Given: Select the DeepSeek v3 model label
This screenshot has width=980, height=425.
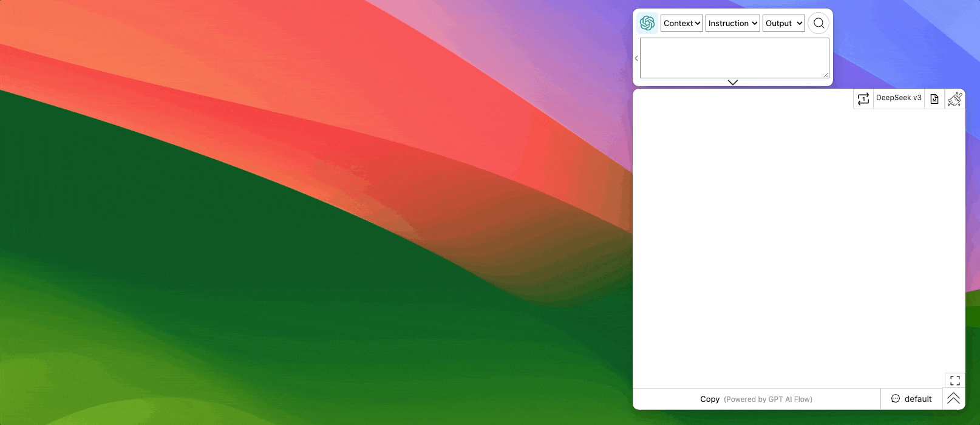Looking at the screenshot, I should [x=899, y=98].
